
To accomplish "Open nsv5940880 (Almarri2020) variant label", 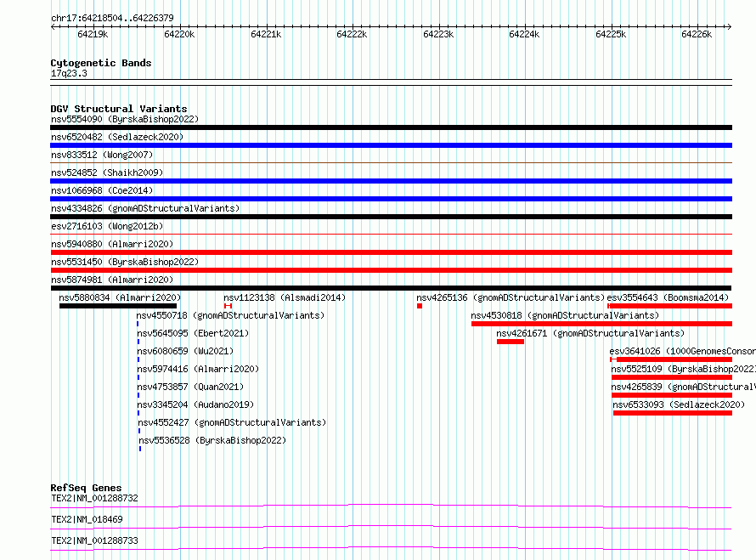I will coord(112,244).
